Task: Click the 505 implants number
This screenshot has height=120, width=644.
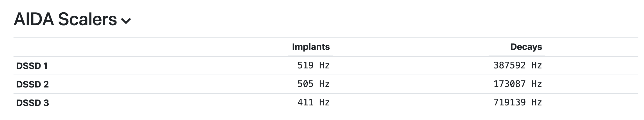Action: coord(305,84)
